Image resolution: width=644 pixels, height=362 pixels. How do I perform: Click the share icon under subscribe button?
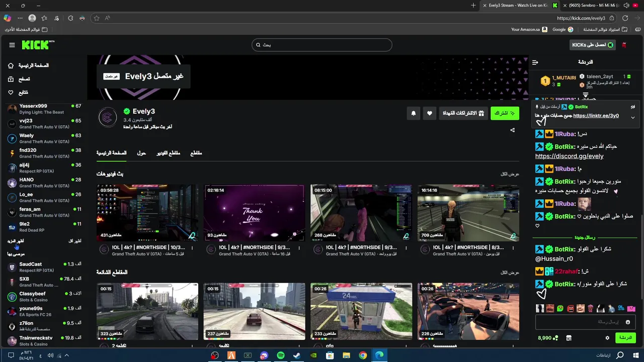point(512,130)
